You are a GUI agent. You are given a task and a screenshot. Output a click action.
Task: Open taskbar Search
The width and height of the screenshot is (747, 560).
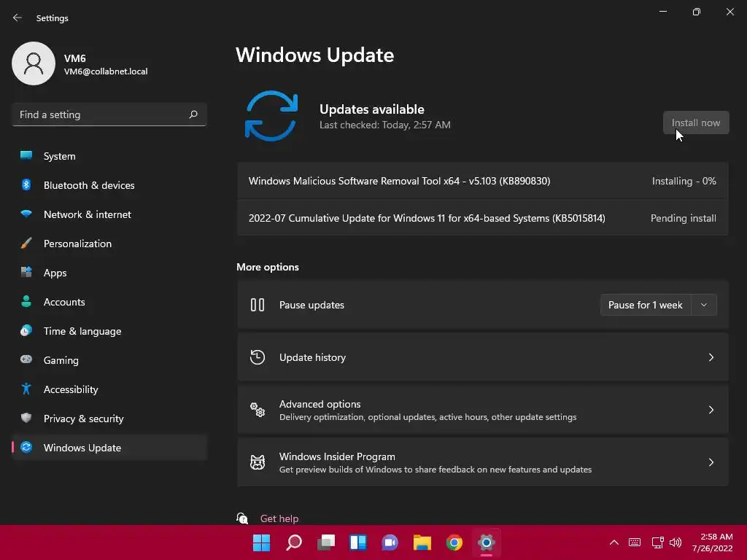coord(293,542)
